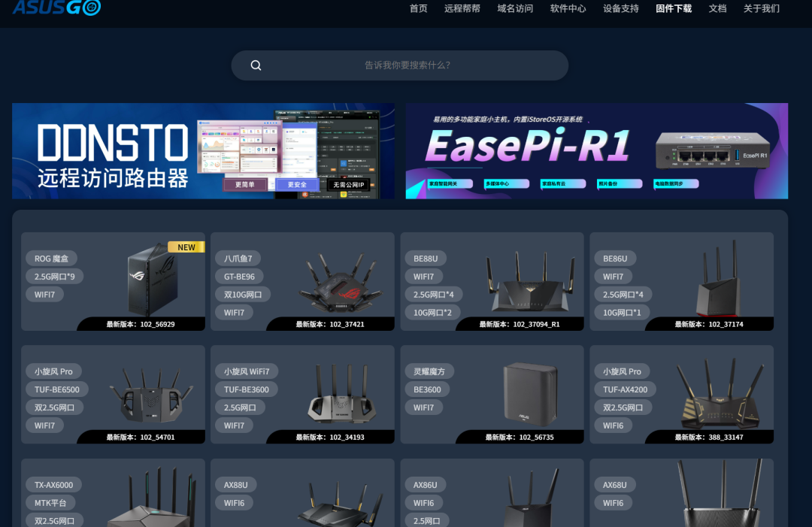
Task: Click the search magnifier icon
Action: tap(256, 65)
